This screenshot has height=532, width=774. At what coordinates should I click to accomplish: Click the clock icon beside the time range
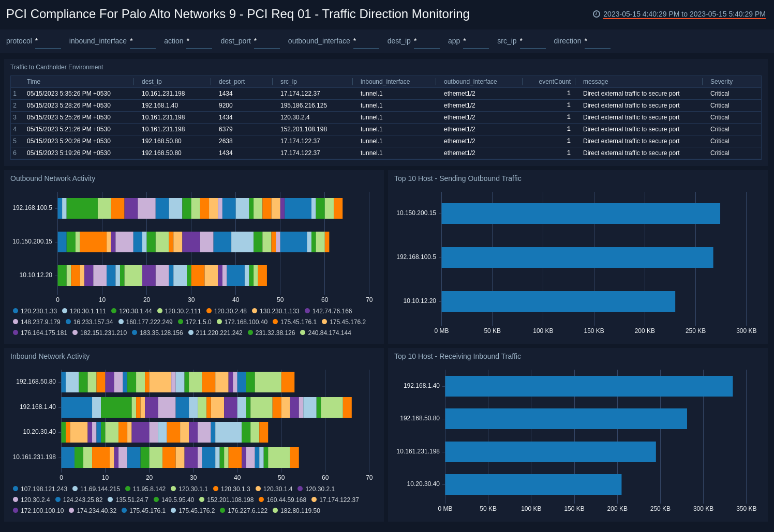pyautogui.click(x=598, y=15)
